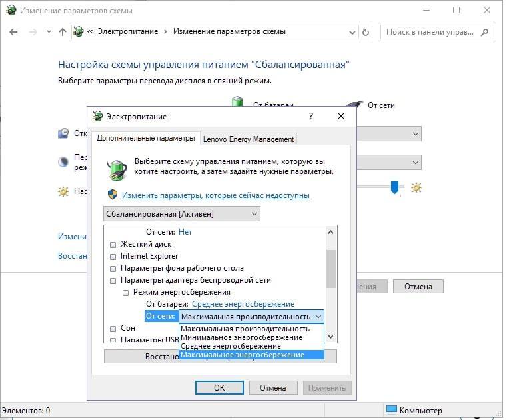Click the power options address bar icon
The height and width of the screenshot is (420, 507).
pos(78,32)
